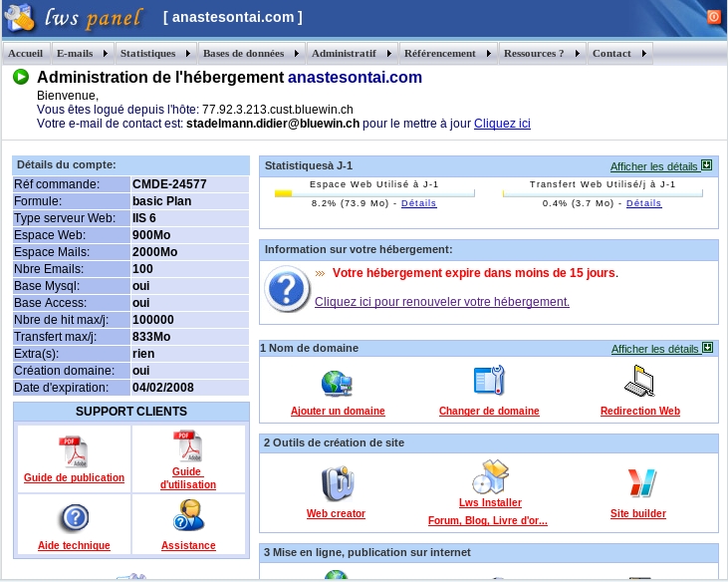The width and height of the screenshot is (728, 582).
Task: Click the CMDE-24577 order reference value
Action: tap(169, 184)
